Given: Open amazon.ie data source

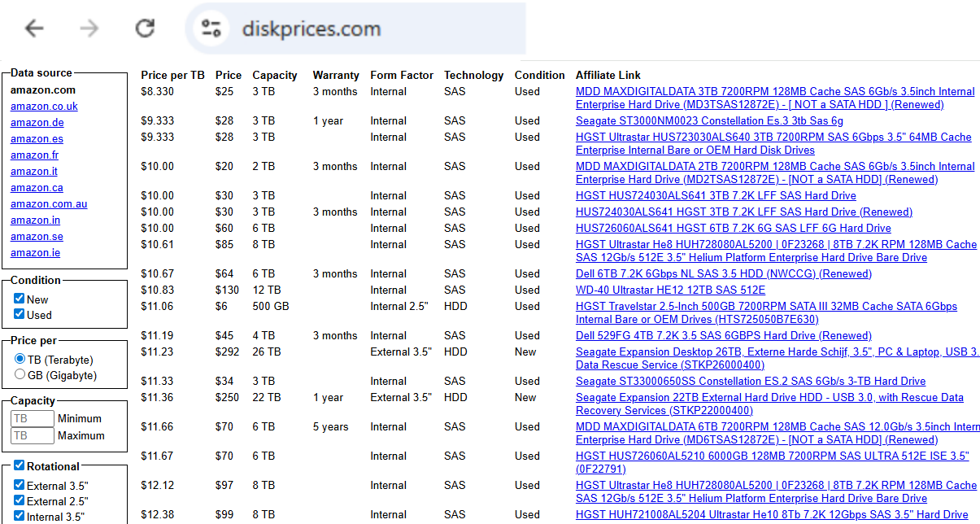Looking at the screenshot, I should tap(35, 252).
